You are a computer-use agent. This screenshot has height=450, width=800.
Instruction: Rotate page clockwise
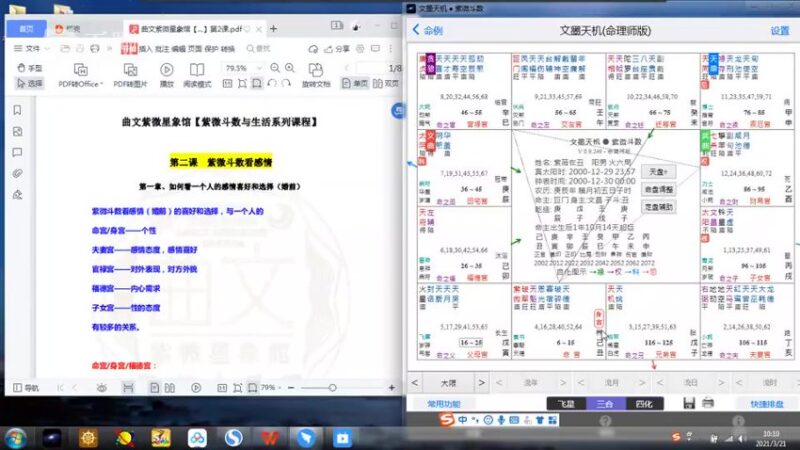(286, 83)
